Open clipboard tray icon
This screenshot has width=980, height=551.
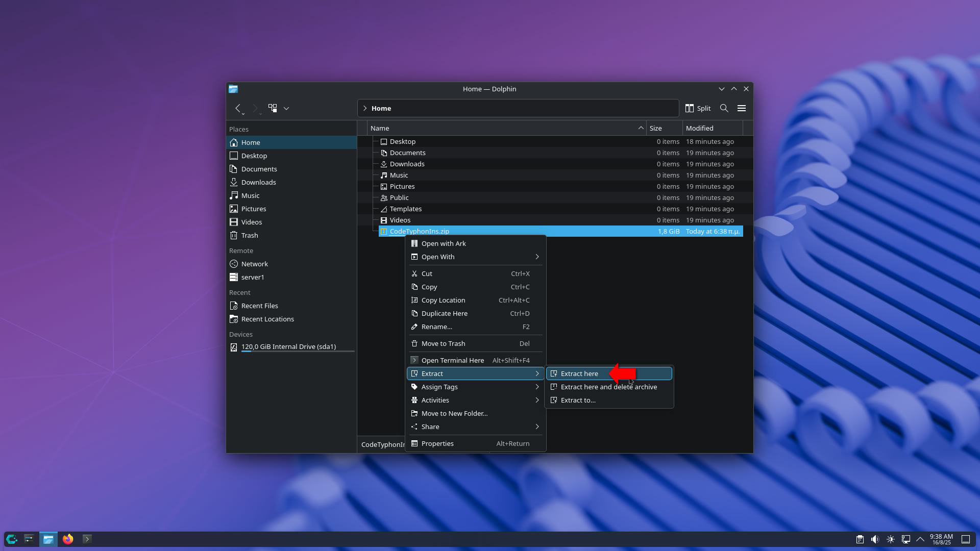860,539
